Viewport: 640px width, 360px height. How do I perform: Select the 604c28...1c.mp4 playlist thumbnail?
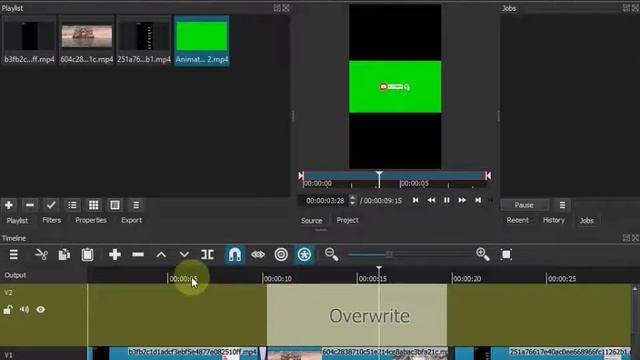point(87,40)
